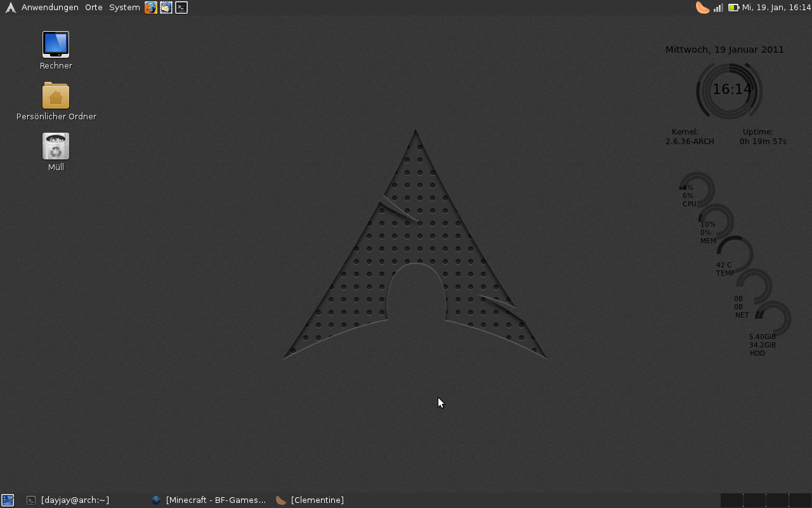Click the kernel version text 2.6.36-ARCH
Viewport: 812px width, 508px height.
[690, 142]
